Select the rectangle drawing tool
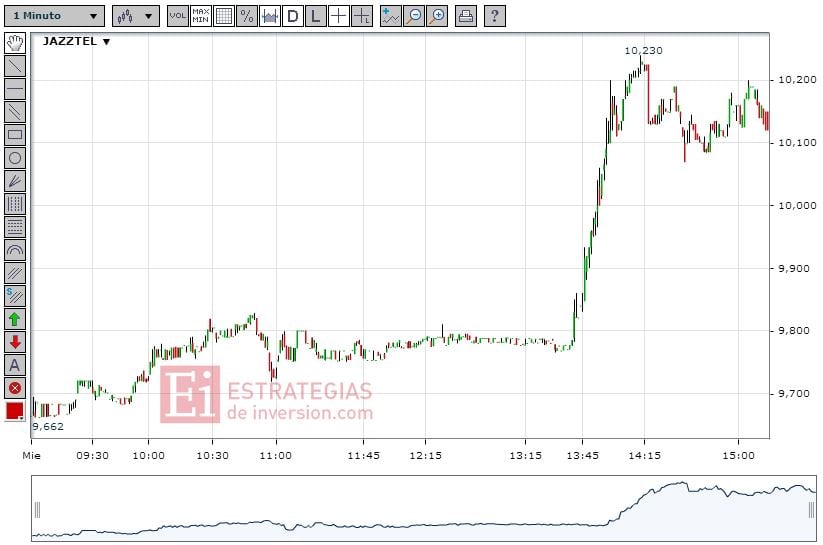This screenshot has width=823, height=545. pyautogui.click(x=15, y=135)
